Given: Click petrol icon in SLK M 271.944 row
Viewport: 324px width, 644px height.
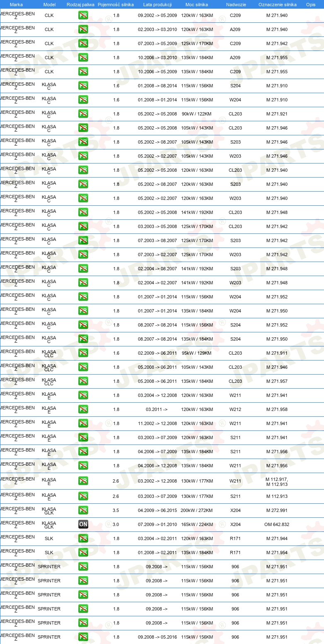Looking at the screenshot, I should pyautogui.click(x=83, y=538).
